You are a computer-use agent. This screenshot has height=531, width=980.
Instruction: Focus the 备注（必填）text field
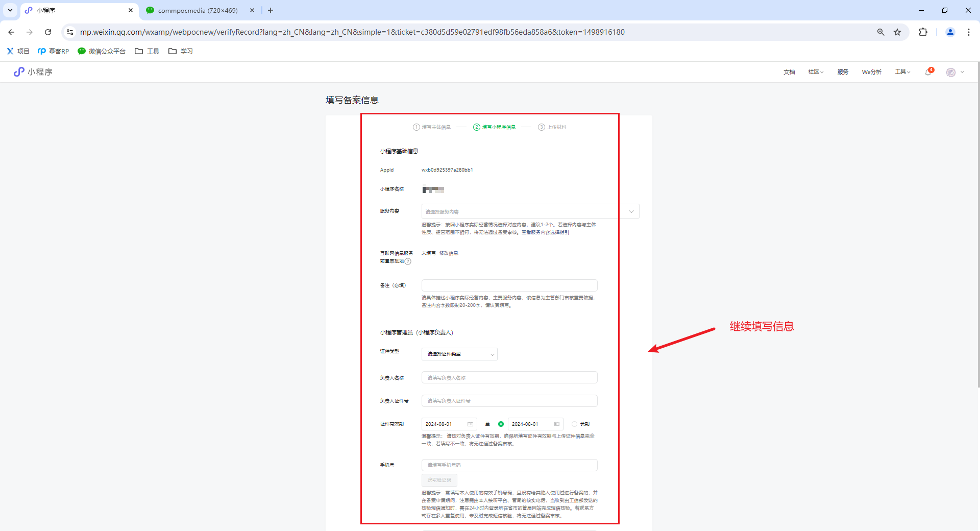tap(509, 285)
